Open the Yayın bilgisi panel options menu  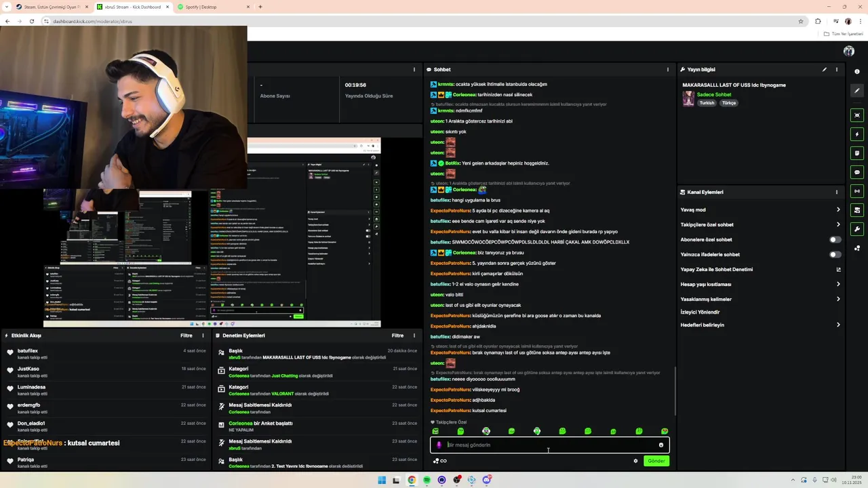click(837, 69)
